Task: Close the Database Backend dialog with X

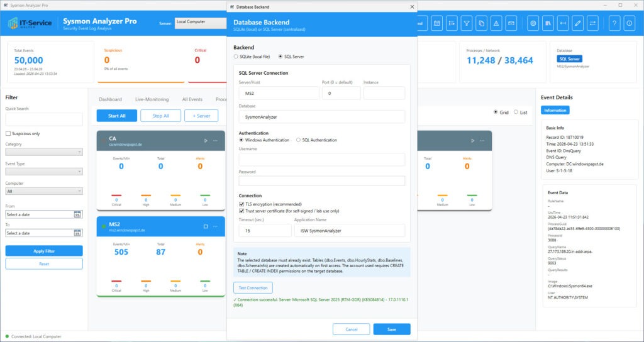Action: point(412,6)
